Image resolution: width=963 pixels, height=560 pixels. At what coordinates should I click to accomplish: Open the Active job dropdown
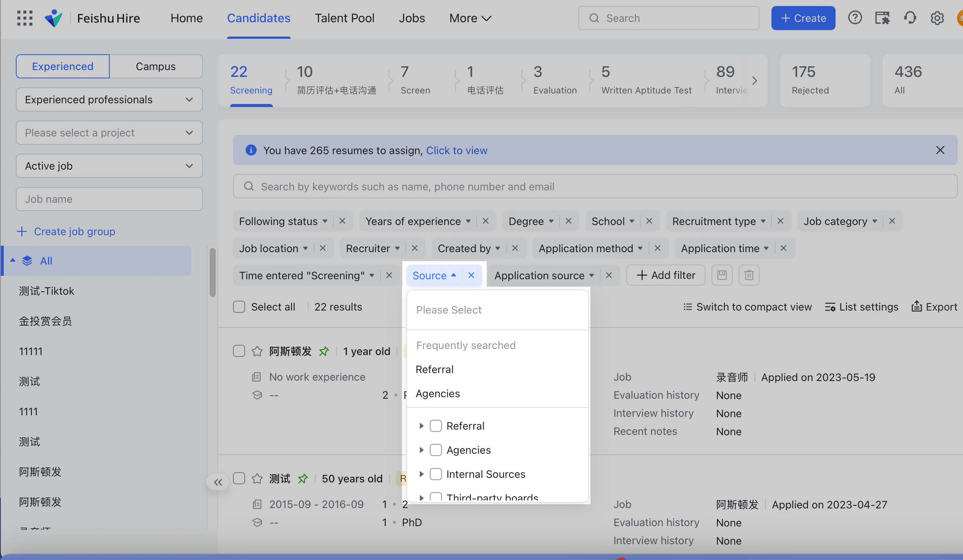(x=109, y=165)
